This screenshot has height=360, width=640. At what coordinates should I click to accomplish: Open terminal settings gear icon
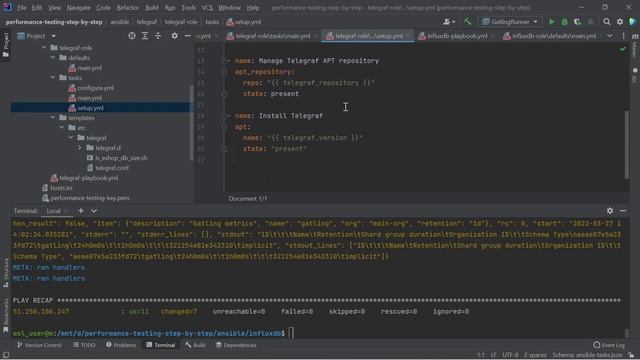point(610,211)
